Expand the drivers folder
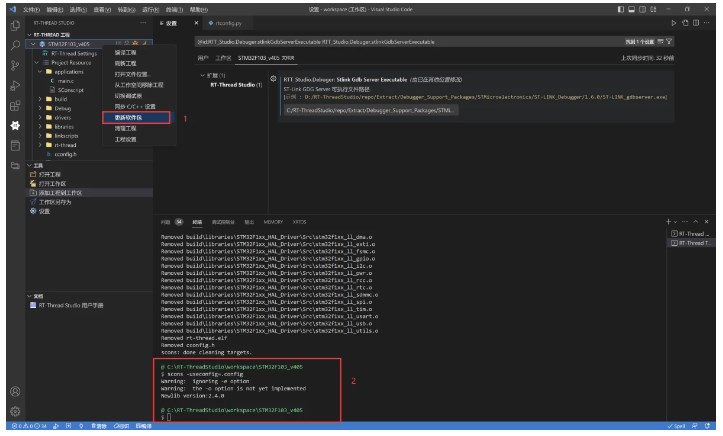The width and height of the screenshot is (723, 436). [x=40, y=118]
